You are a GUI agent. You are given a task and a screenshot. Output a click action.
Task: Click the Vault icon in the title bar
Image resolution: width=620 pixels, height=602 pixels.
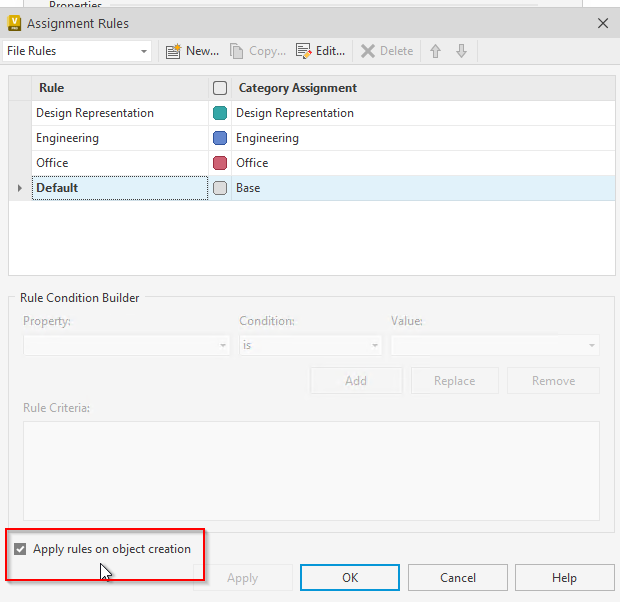pos(14,23)
